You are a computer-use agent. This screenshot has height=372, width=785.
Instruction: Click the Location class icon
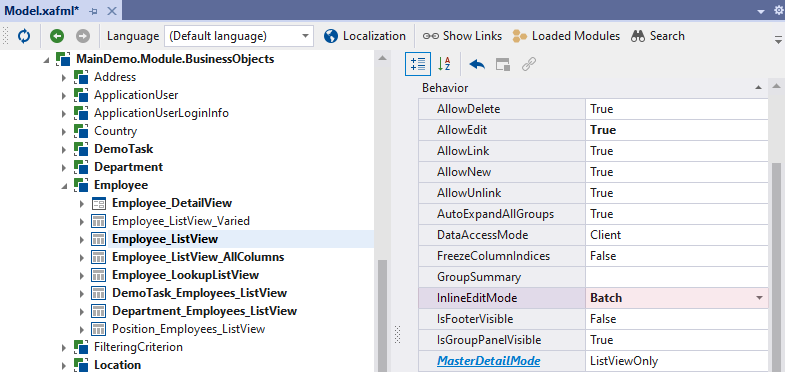pos(81,365)
